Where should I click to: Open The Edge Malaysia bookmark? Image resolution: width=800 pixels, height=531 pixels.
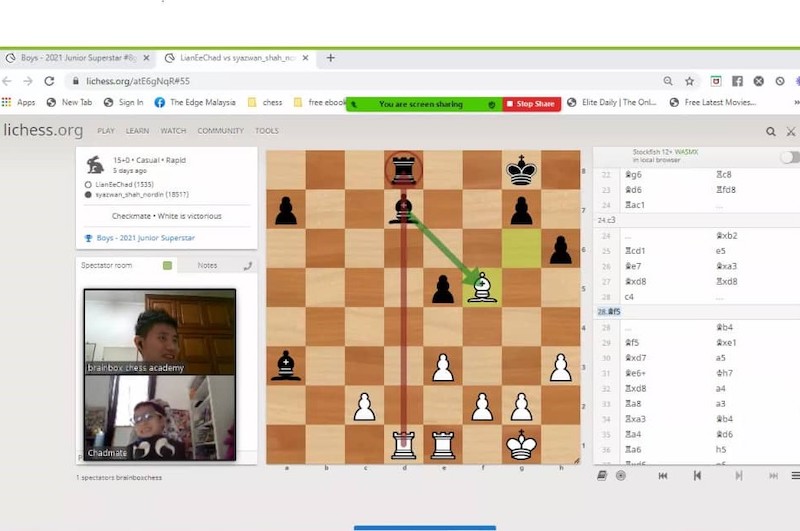tap(195, 103)
